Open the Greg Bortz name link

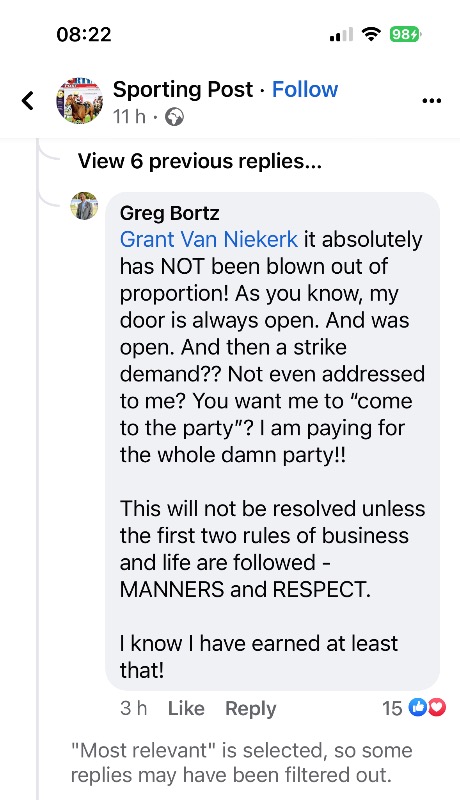click(169, 213)
